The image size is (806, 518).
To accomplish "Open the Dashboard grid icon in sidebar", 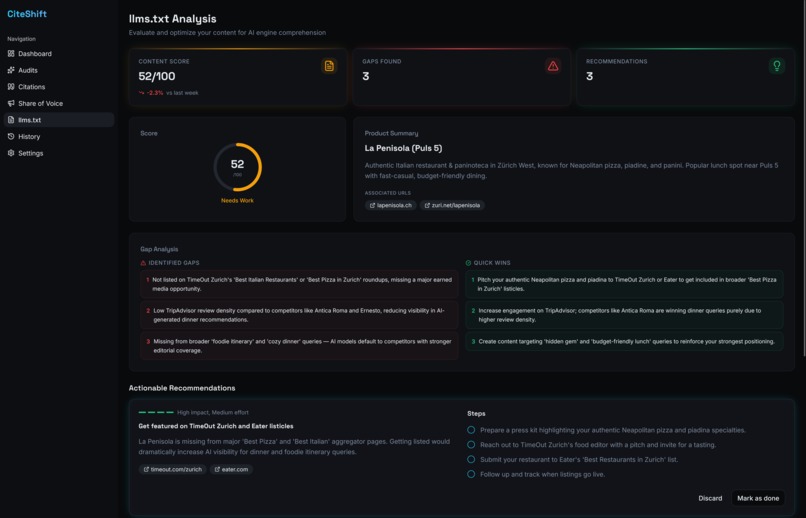I will click(x=11, y=53).
